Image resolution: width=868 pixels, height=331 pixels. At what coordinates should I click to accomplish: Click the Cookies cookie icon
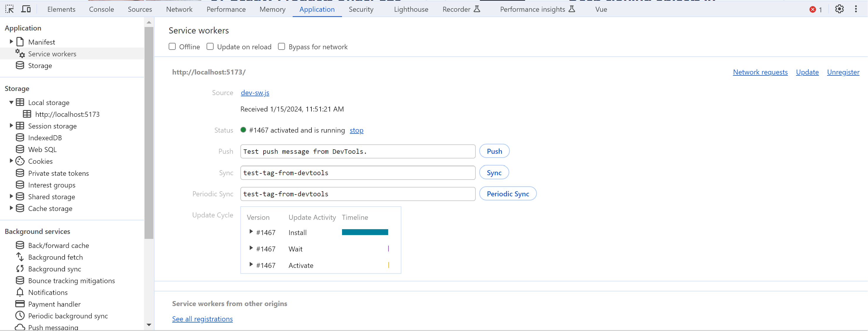[20, 161]
